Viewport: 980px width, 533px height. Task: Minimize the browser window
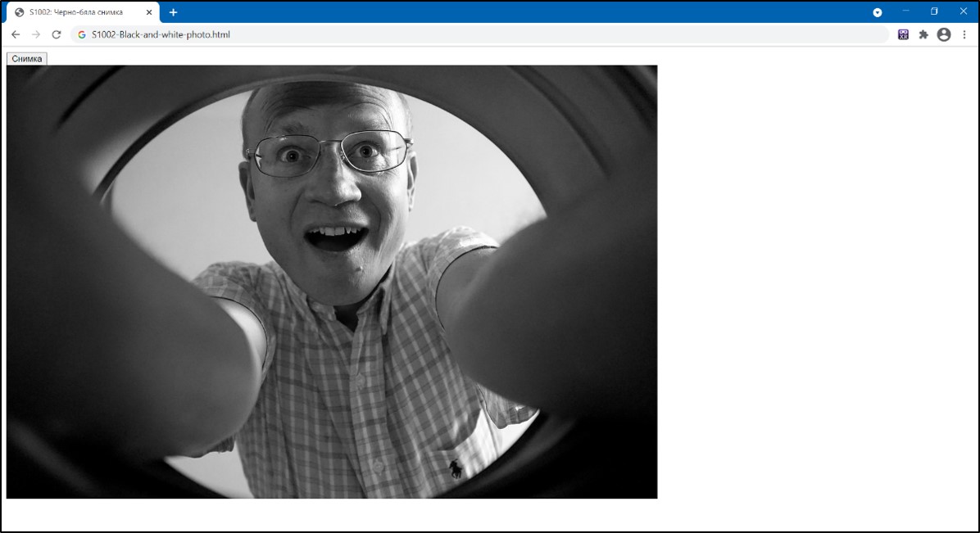coord(906,11)
